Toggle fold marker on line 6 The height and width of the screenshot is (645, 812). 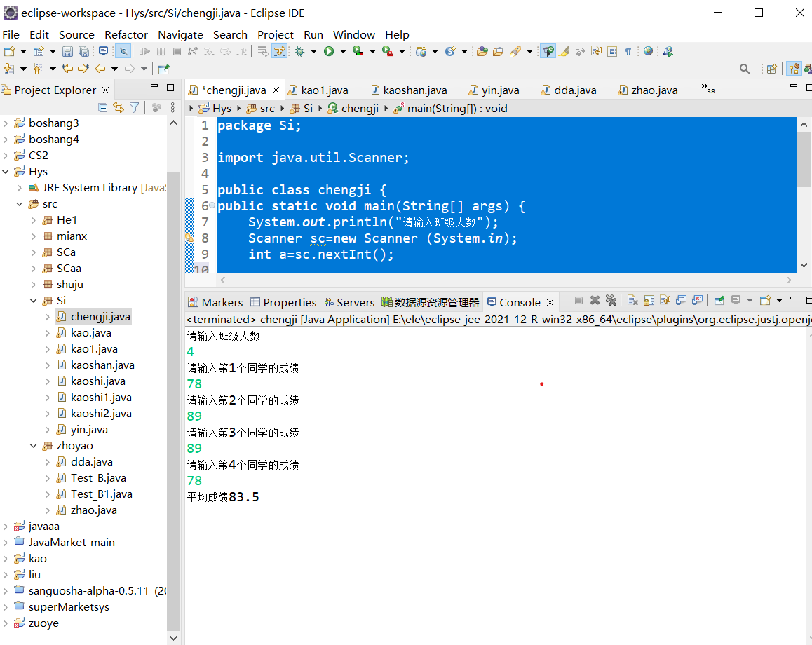pos(212,205)
